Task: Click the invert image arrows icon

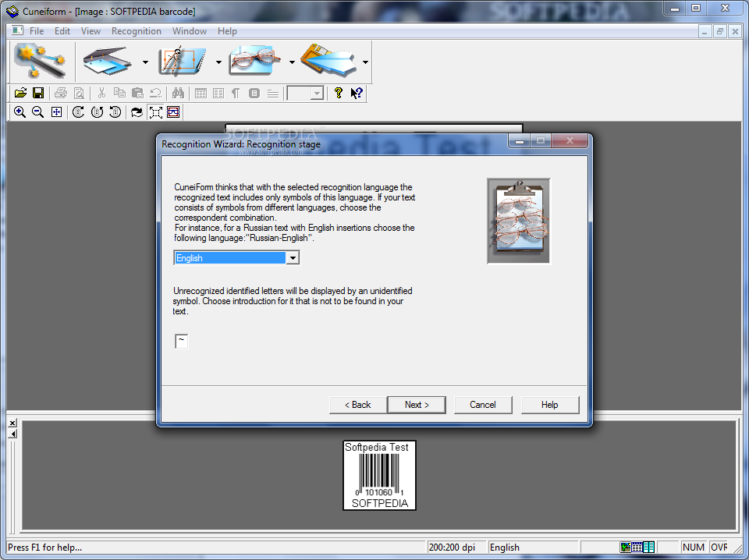Action: 137,112
